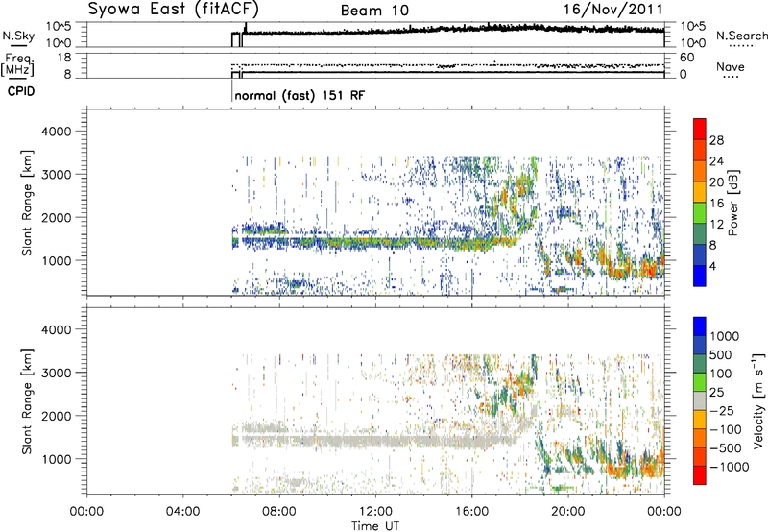This screenshot has height=532, width=768.
Task: Click the '20' tick on Power colorbar
Action: coord(716,182)
